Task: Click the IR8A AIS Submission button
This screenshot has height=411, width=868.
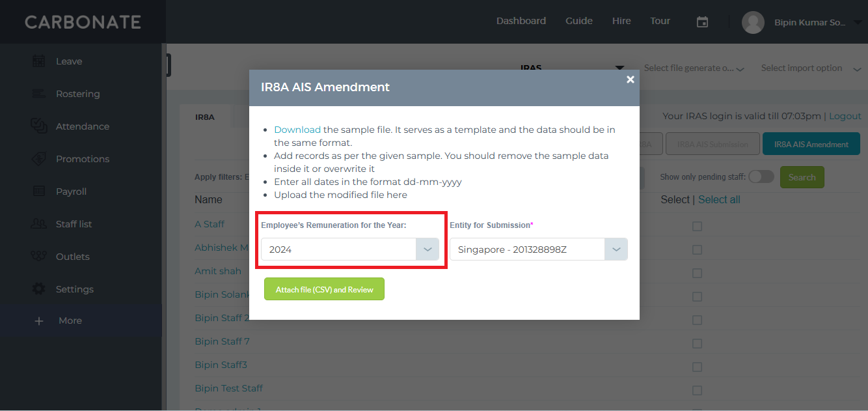Action: tap(712, 144)
